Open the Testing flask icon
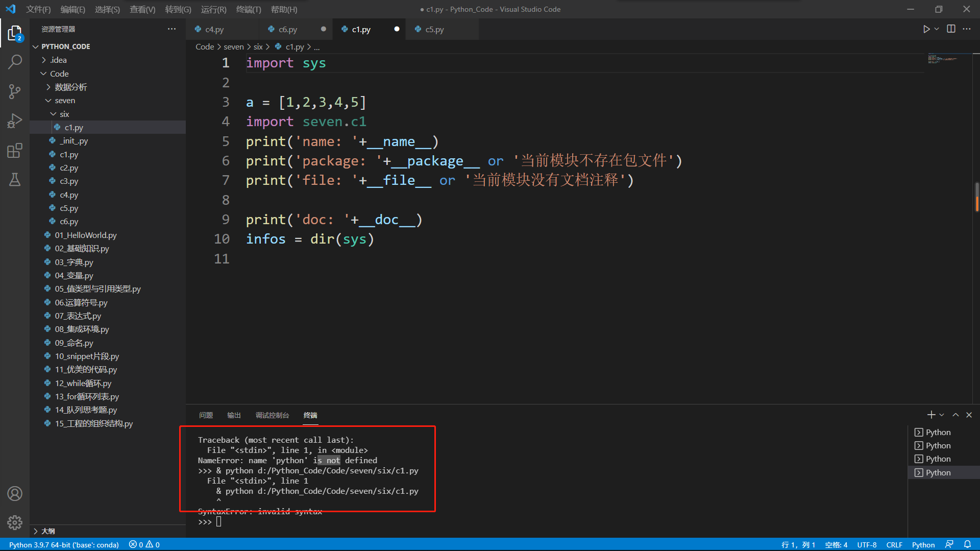Image resolution: width=980 pixels, height=551 pixels. [15, 179]
